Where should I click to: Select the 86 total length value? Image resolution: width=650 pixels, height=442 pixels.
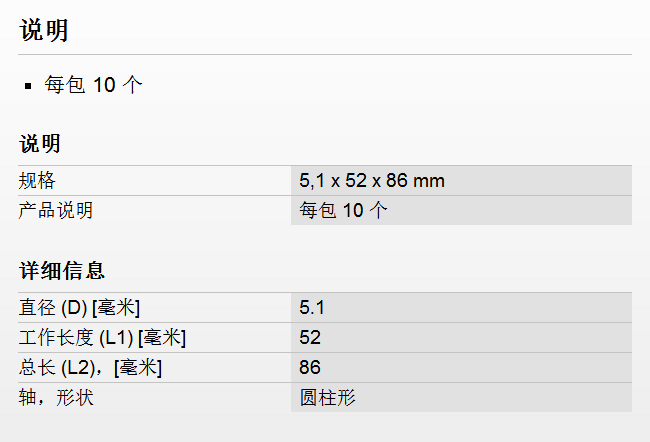tap(310, 367)
